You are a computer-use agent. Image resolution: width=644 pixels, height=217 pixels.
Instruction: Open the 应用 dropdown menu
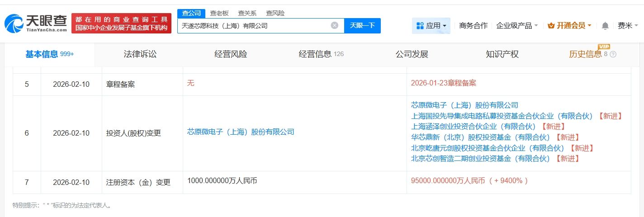[431, 26]
